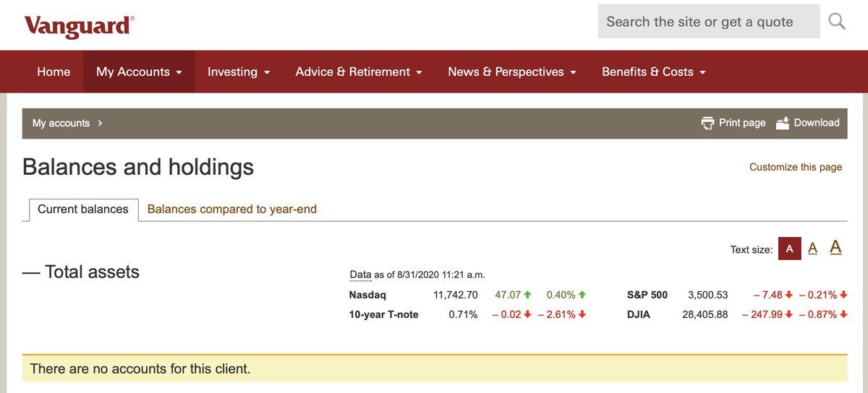Screen dimensions: 868x393
Task: Switch to Balances compared to year-end tab
Action: tap(231, 209)
